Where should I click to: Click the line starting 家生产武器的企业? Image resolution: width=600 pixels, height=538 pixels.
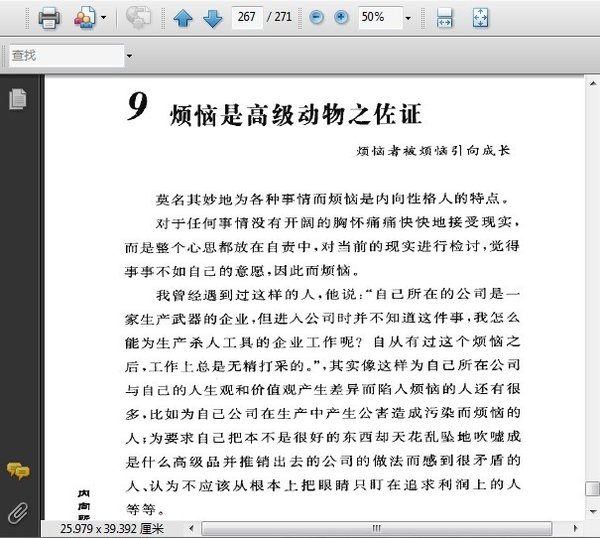(323, 318)
